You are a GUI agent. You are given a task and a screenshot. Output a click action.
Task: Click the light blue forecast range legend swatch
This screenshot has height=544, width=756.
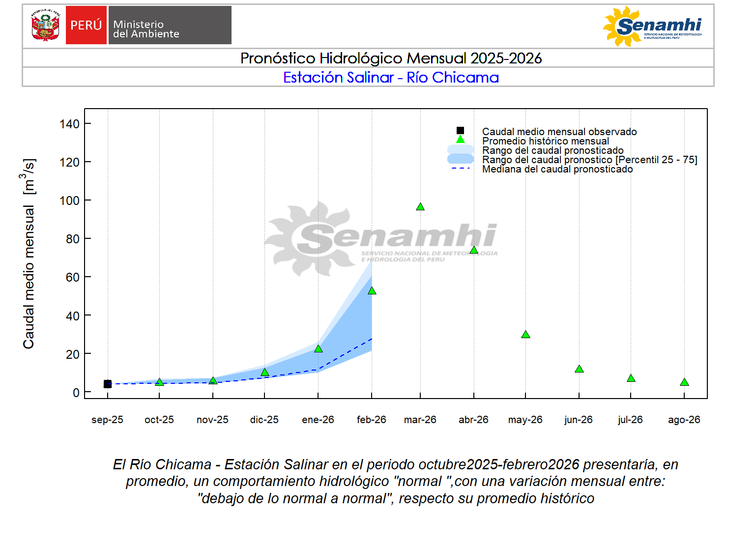(x=460, y=149)
